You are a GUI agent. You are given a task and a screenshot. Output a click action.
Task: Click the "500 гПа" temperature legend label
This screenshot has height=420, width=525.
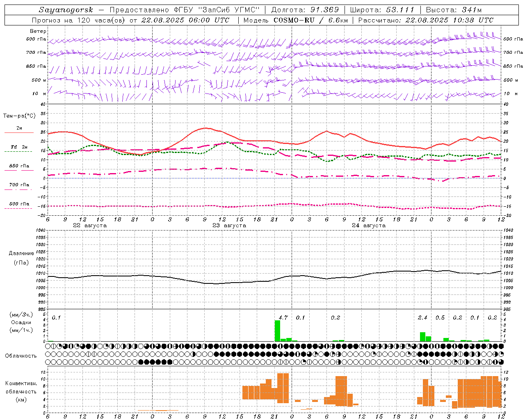pos(19,204)
